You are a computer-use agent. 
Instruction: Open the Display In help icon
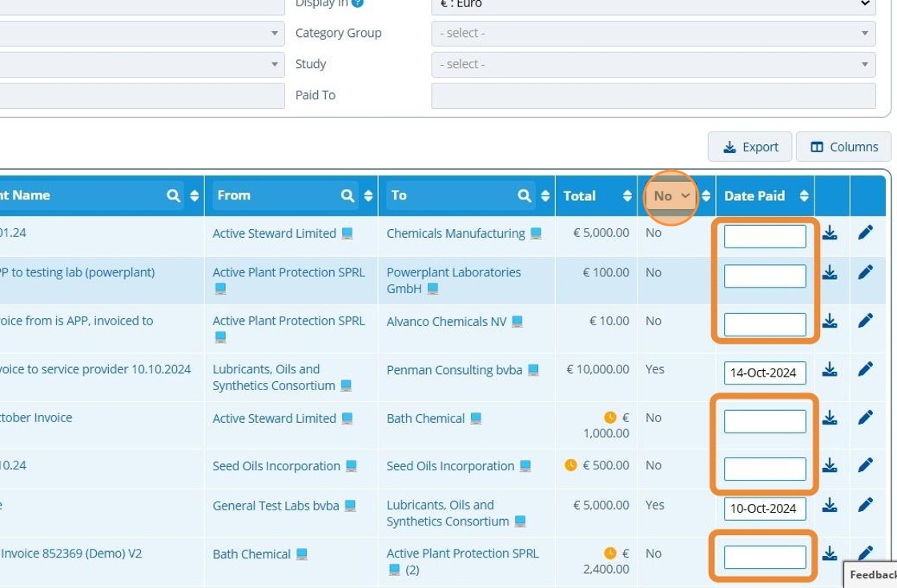357,3
